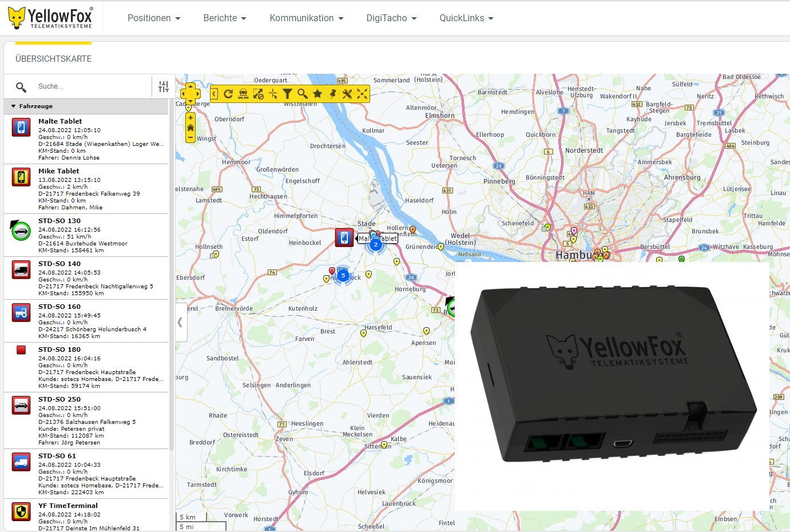Image resolution: width=790 pixels, height=532 pixels.
Task: Open the wrench and screwdriver tools icon
Action: pos(347,94)
